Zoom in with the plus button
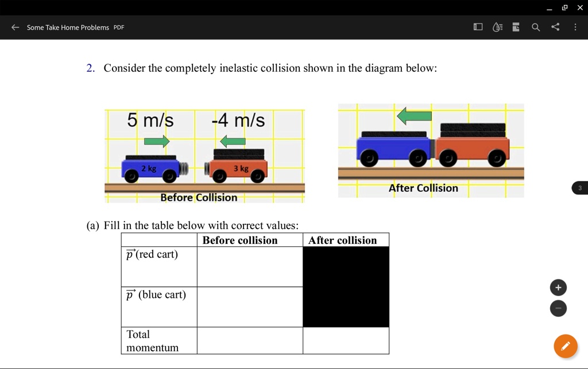588x369 pixels. [x=558, y=288]
